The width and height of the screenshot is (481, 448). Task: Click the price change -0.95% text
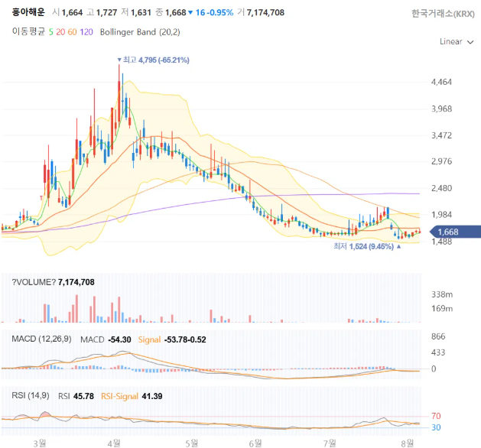coord(220,12)
